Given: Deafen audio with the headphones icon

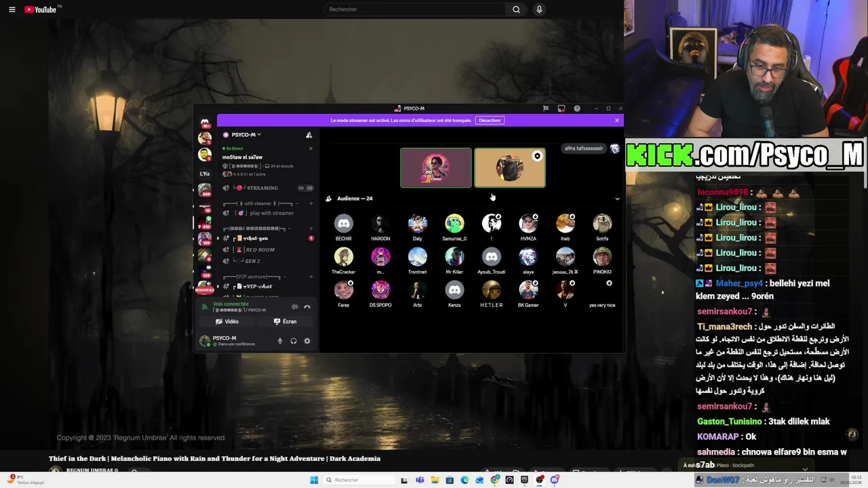Looking at the screenshot, I should [294, 341].
